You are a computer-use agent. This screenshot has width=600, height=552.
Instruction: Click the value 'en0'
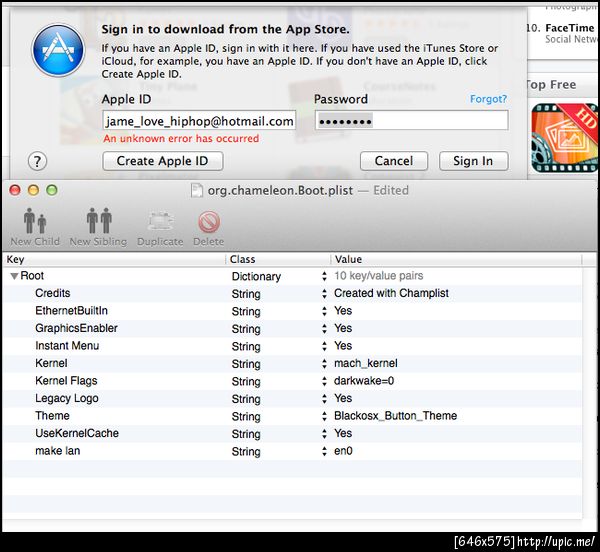tap(343, 451)
